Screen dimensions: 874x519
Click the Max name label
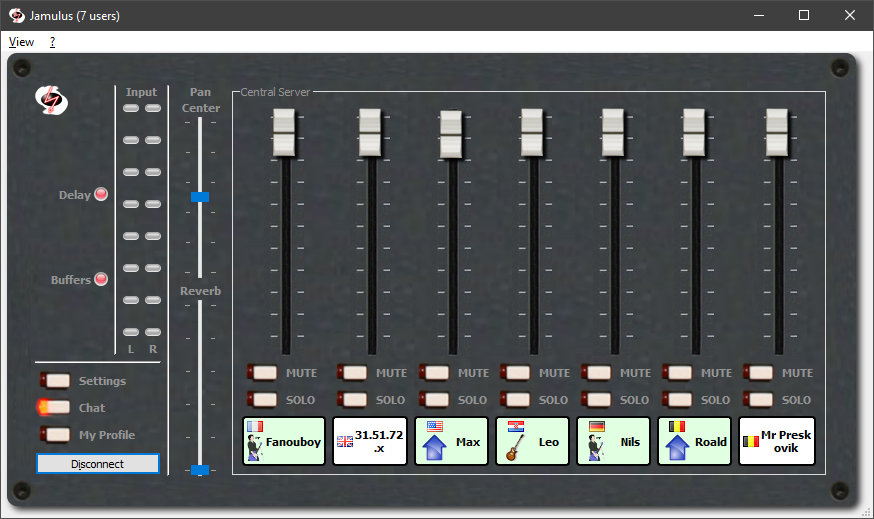[x=468, y=442]
